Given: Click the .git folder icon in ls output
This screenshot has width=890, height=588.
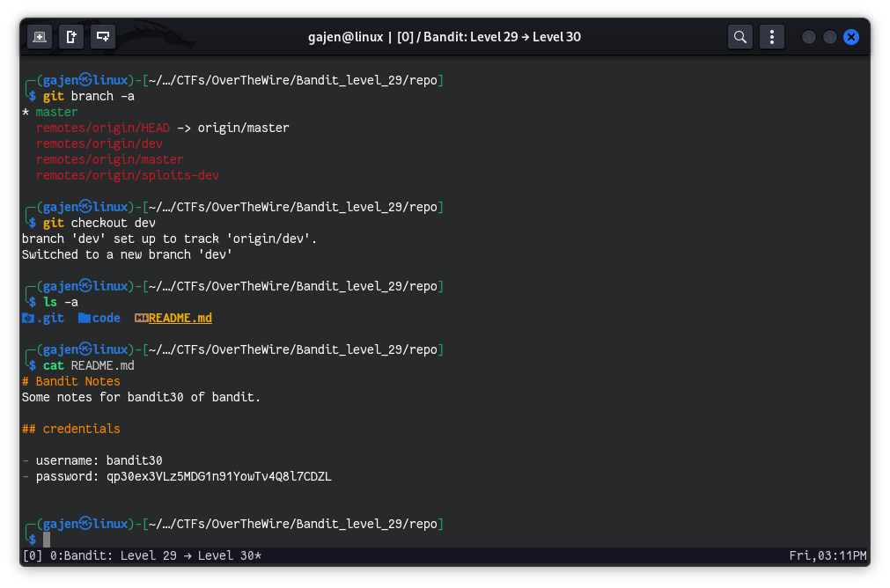Looking at the screenshot, I should 28,318.
